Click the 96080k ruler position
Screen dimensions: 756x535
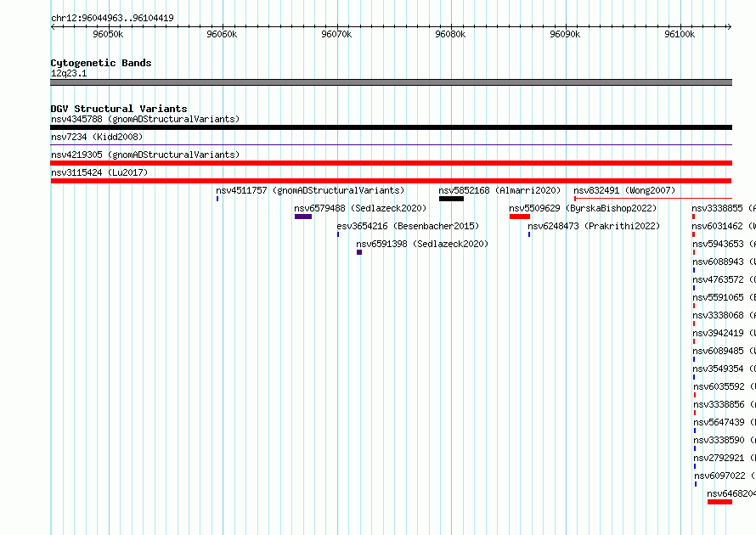point(450,34)
